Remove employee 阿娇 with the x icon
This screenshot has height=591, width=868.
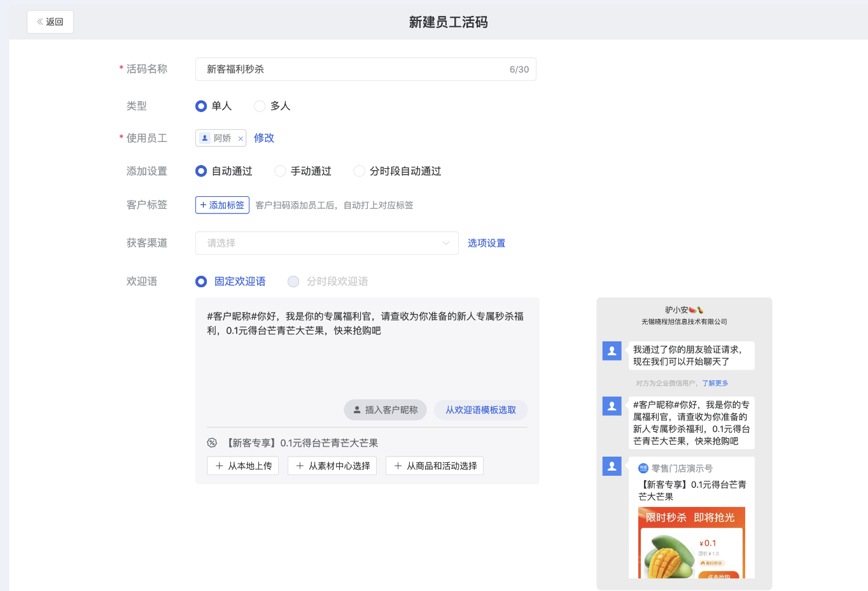241,138
